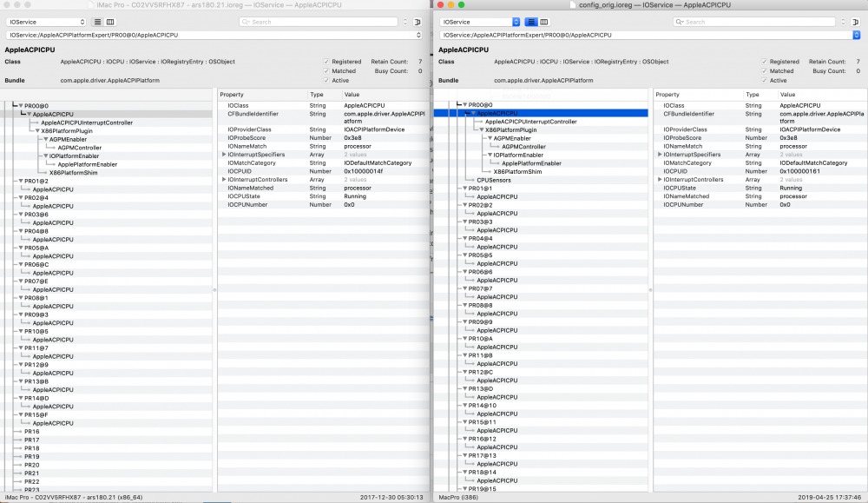868x503 pixels.
Task: Toggle the inspector pane in the config_orig.ioreg window
Action: [x=855, y=23]
